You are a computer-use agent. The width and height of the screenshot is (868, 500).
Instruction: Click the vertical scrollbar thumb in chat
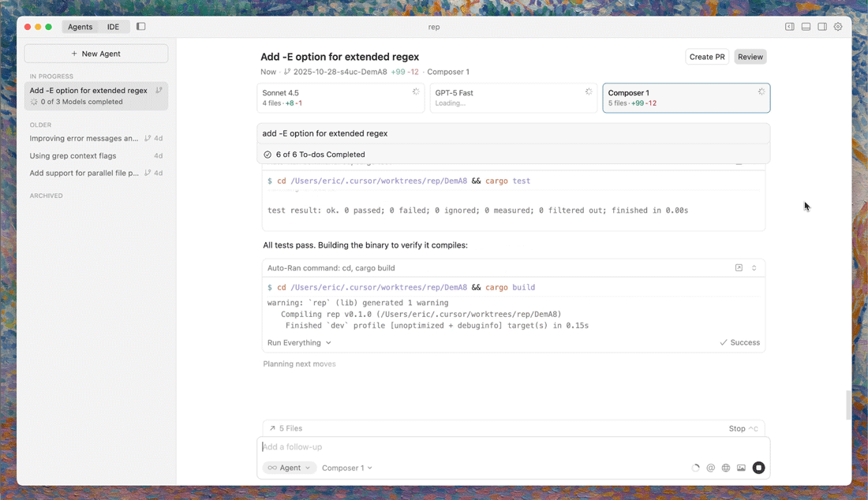click(849, 405)
